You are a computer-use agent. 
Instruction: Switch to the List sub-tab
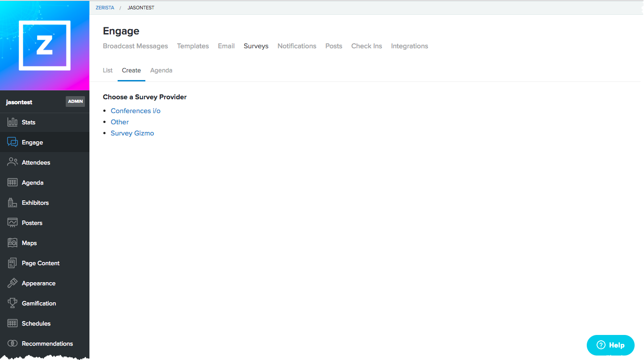(108, 70)
